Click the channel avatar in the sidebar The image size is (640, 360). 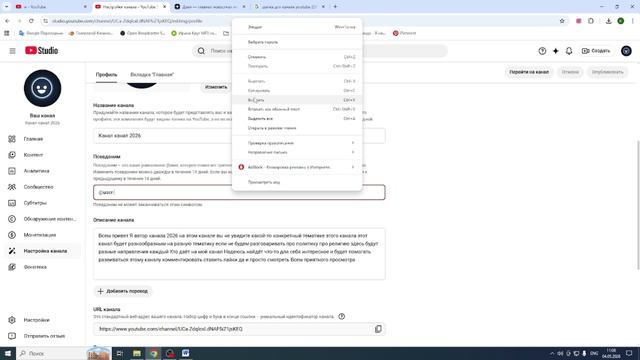[42, 88]
